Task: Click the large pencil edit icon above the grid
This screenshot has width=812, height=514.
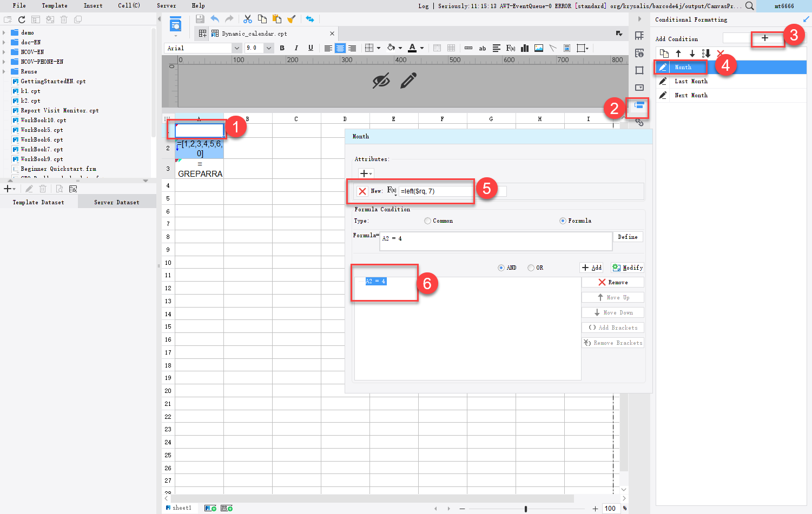Action: (x=408, y=81)
